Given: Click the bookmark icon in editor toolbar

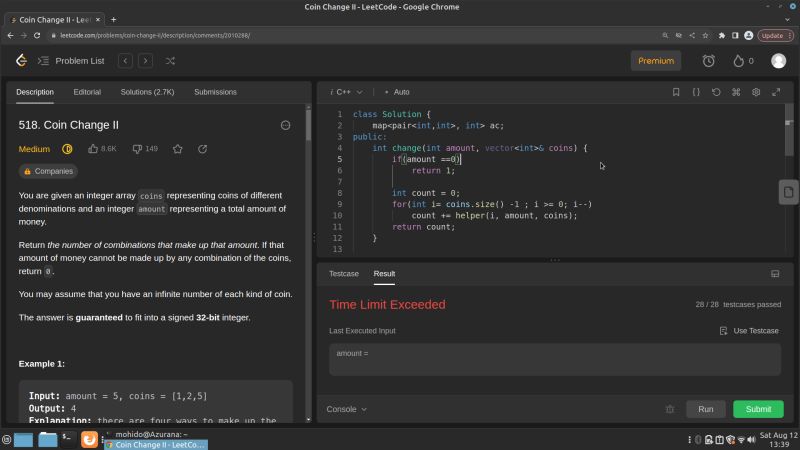Looking at the screenshot, I should pyautogui.click(x=676, y=92).
